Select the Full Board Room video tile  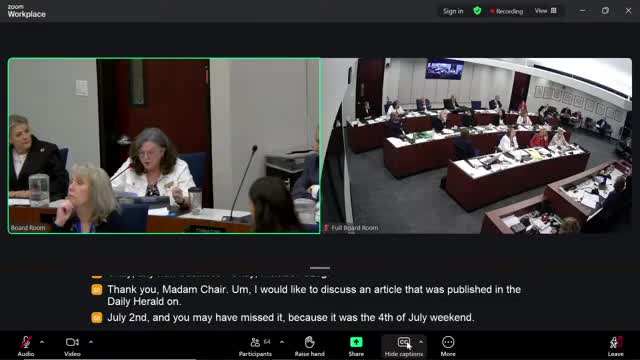477,146
